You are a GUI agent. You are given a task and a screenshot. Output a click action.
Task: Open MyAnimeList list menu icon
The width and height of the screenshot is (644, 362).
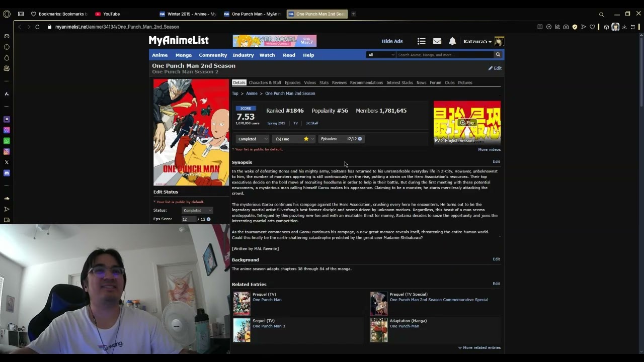click(x=422, y=41)
